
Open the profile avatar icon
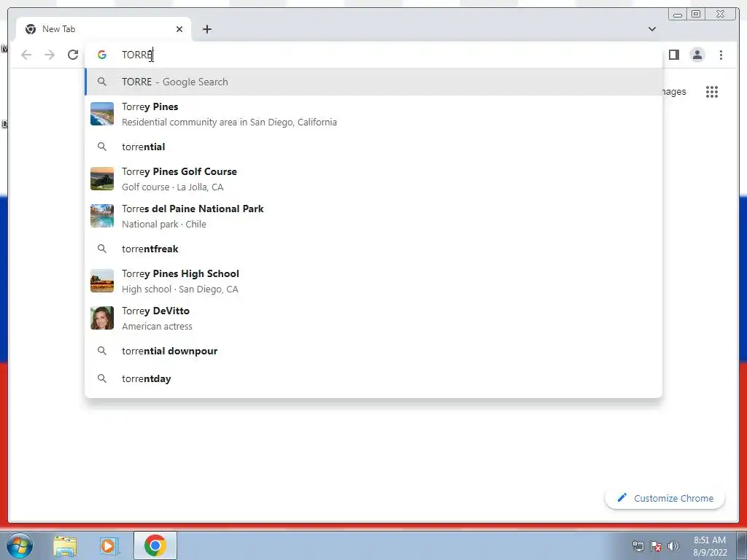pyautogui.click(x=697, y=55)
